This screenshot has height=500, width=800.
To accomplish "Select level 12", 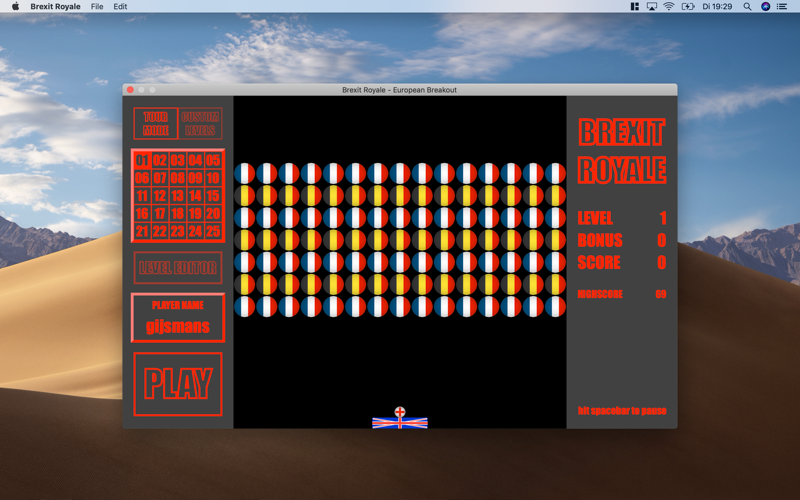I will [160, 196].
